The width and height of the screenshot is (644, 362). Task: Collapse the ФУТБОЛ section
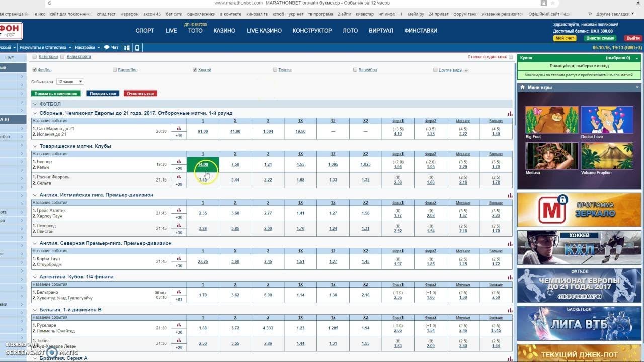click(x=35, y=104)
